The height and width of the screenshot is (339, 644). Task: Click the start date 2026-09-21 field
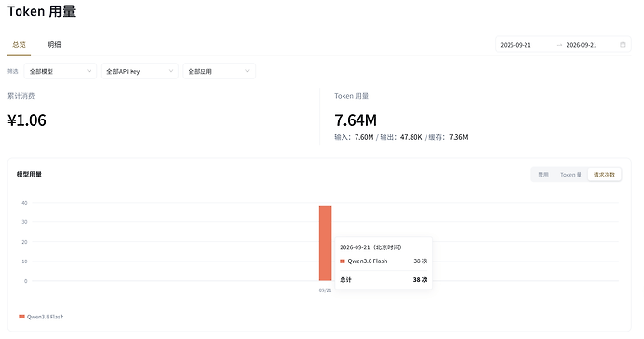[516, 45]
